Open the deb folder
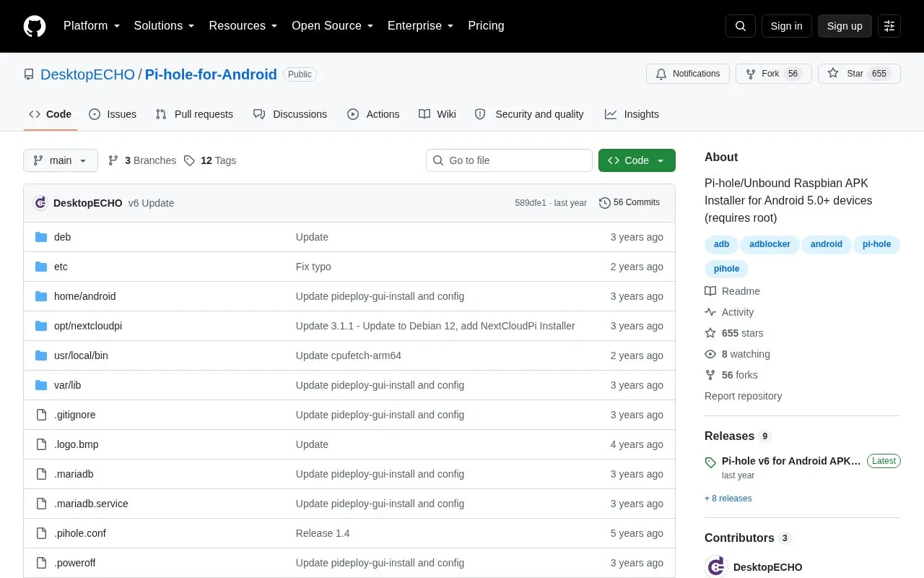 [x=62, y=237]
